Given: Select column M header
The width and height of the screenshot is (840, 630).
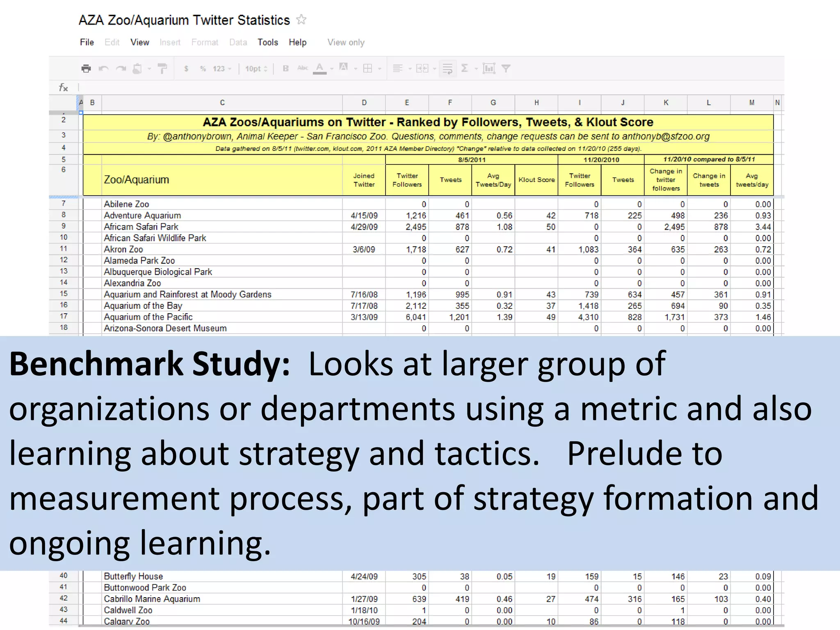Looking at the screenshot, I should tap(751, 103).
